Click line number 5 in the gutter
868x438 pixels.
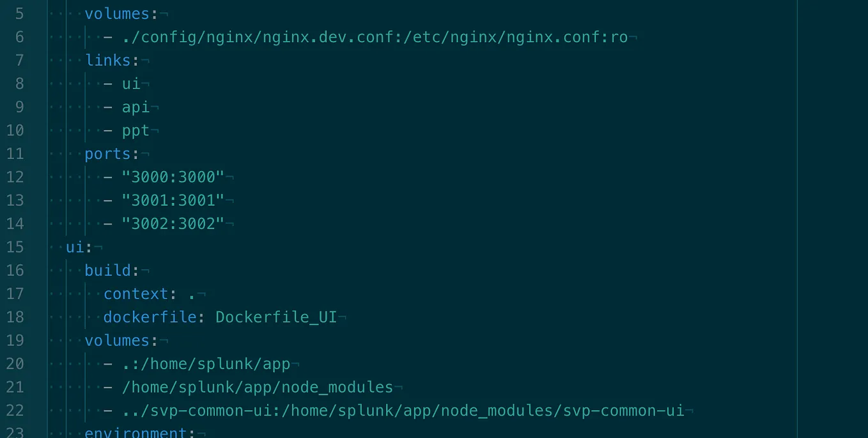point(19,13)
